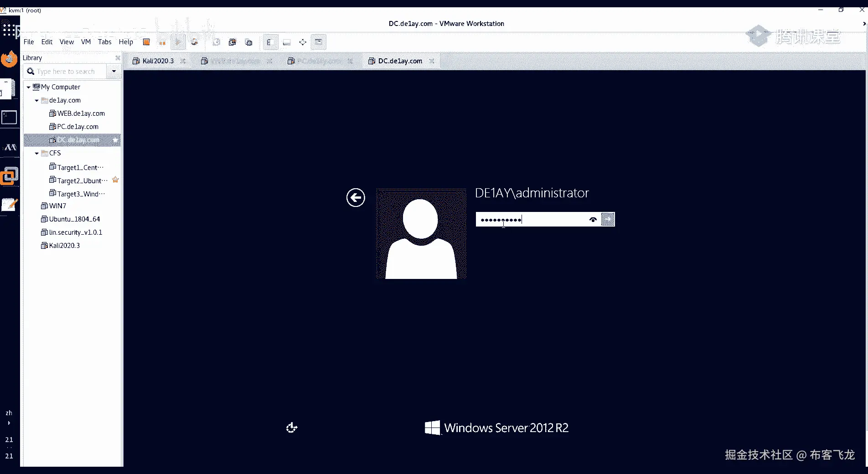Toggle the library sidebar visibility button

270,42
